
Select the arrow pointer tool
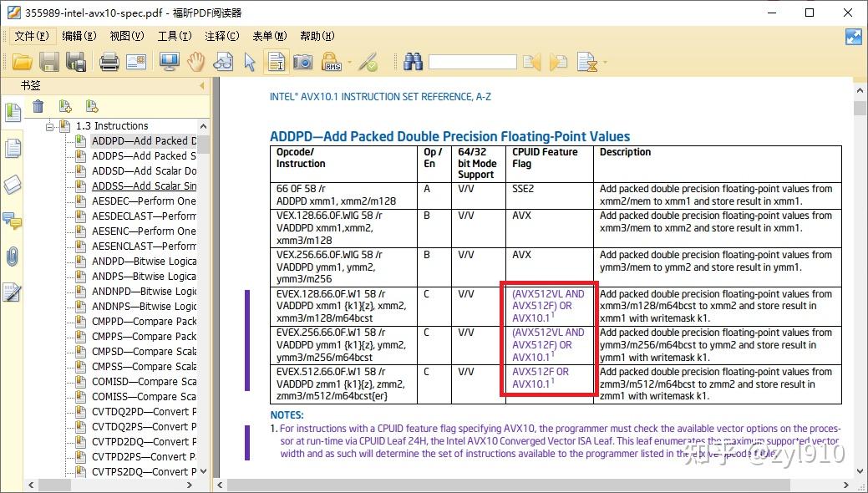pos(250,62)
